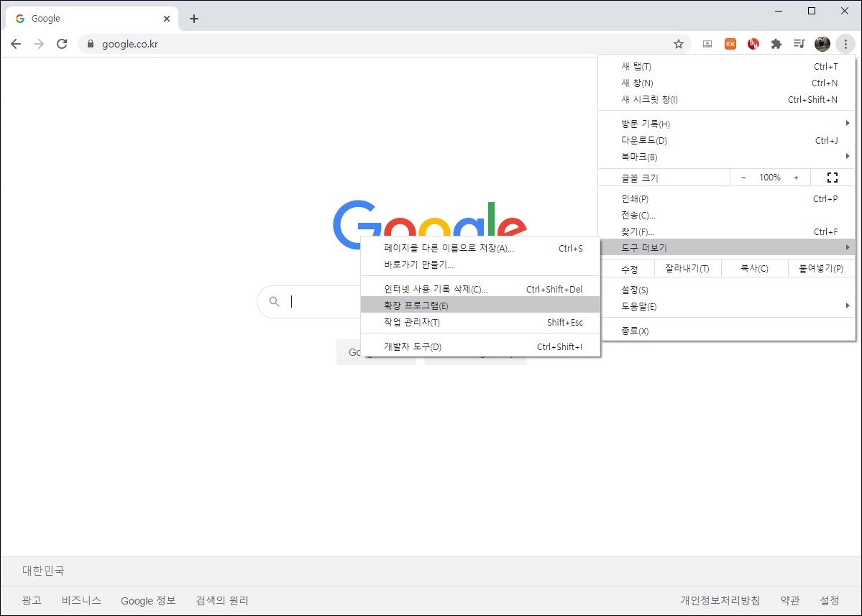Viewport: 862px width, 616px height.
Task: Click the search magnifier icon in Google box
Action: click(x=275, y=301)
